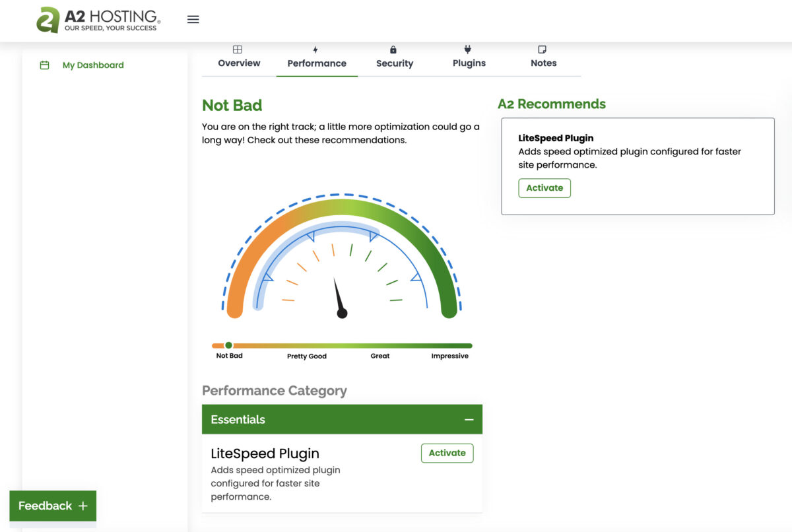Click the Security padlock icon
The height and width of the screenshot is (532, 792).
(x=393, y=50)
